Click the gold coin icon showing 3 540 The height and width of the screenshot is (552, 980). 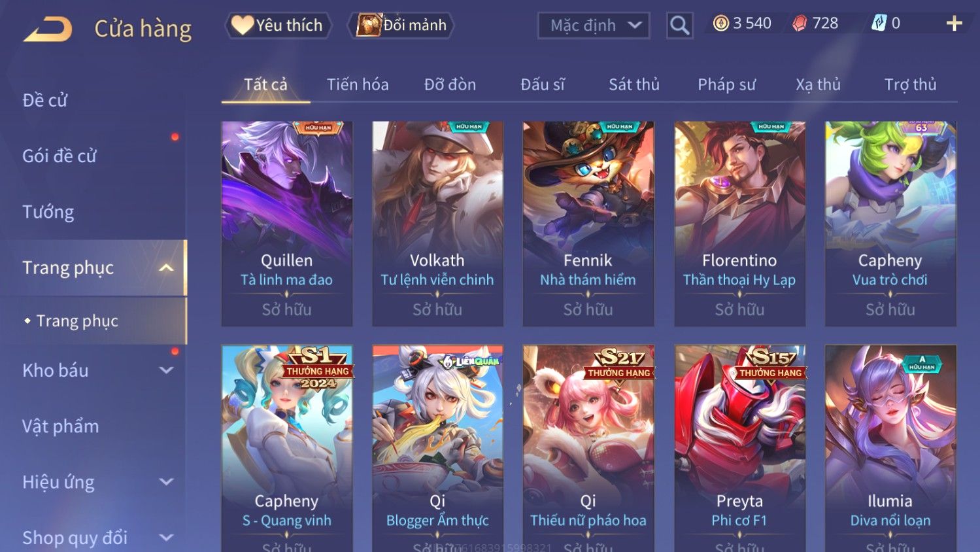[x=720, y=24]
